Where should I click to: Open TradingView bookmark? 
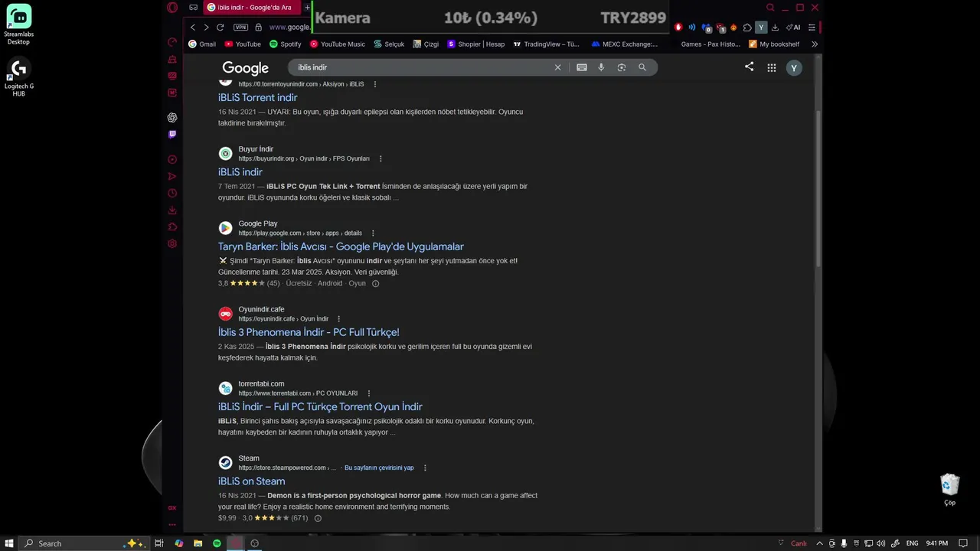point(547,44)
